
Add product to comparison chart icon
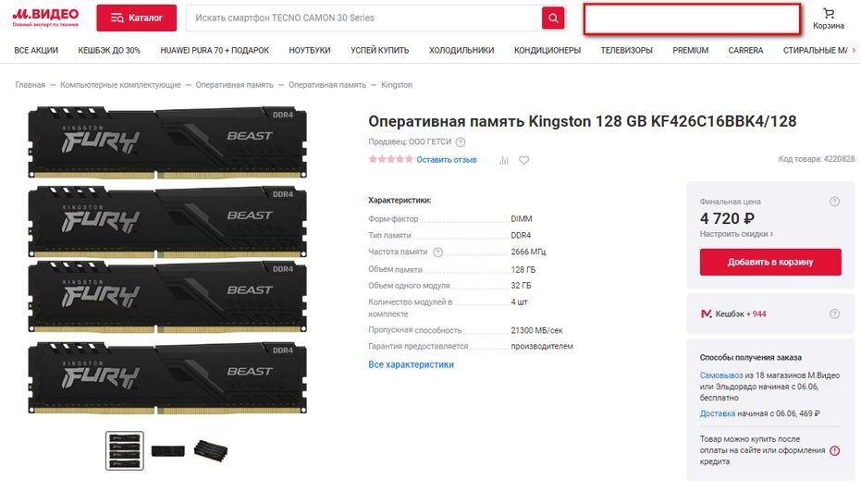503,160
